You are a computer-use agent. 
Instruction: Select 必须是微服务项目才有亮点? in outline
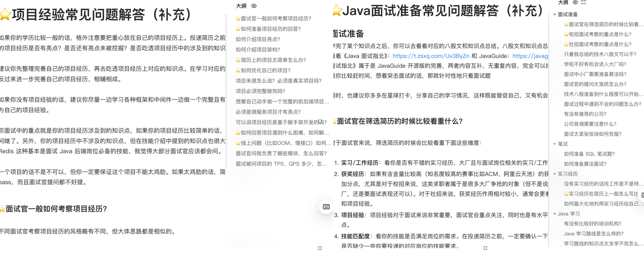pyautogui.click(x=268, y=112)
